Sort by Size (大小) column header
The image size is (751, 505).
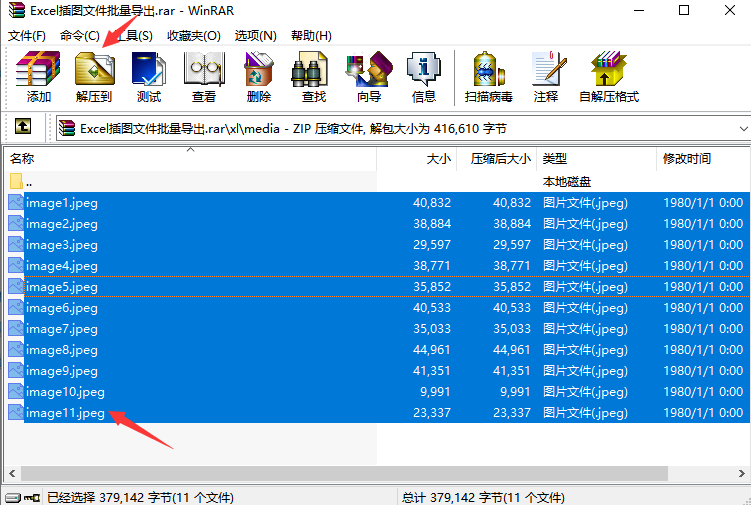tap(417, 159)
